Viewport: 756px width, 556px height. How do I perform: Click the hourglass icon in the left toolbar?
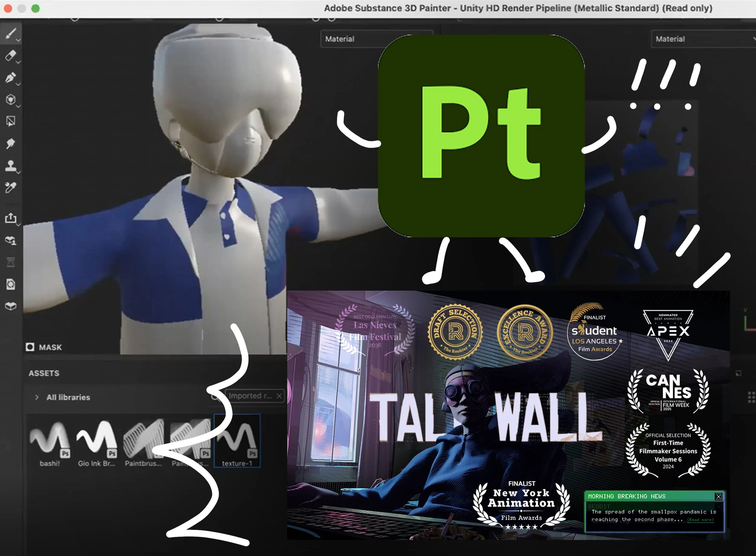click(x=11, y=262)
